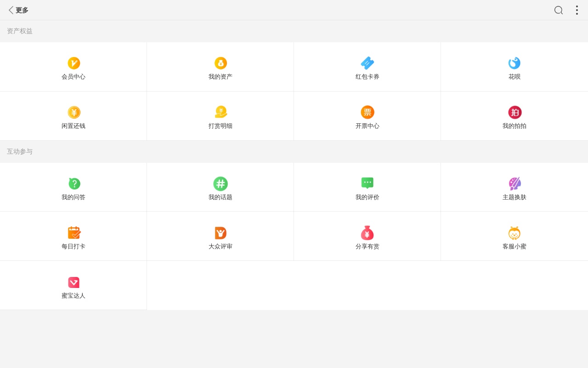Tap the 蜜宝达人 label
588x368 pixels.
pos(73,296)
